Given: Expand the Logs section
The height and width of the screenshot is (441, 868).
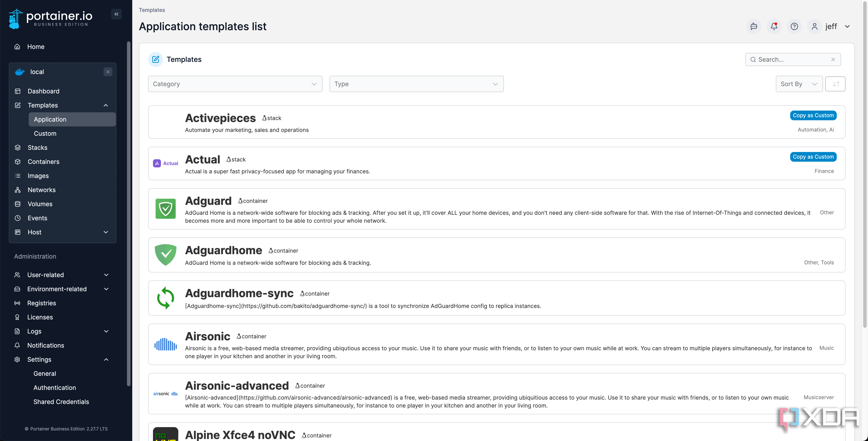Looking at the screenshot, I should (x=106, y=331).
